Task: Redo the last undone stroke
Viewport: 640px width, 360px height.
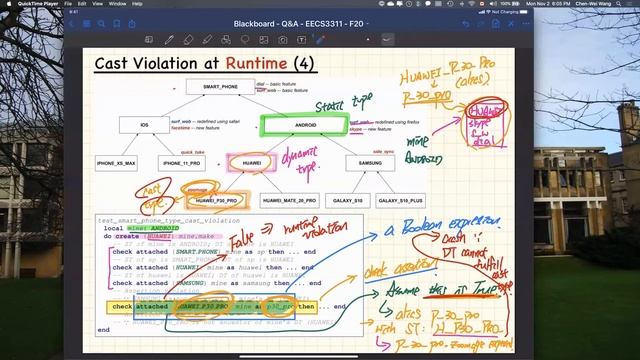Action: [x=480, y=24]
